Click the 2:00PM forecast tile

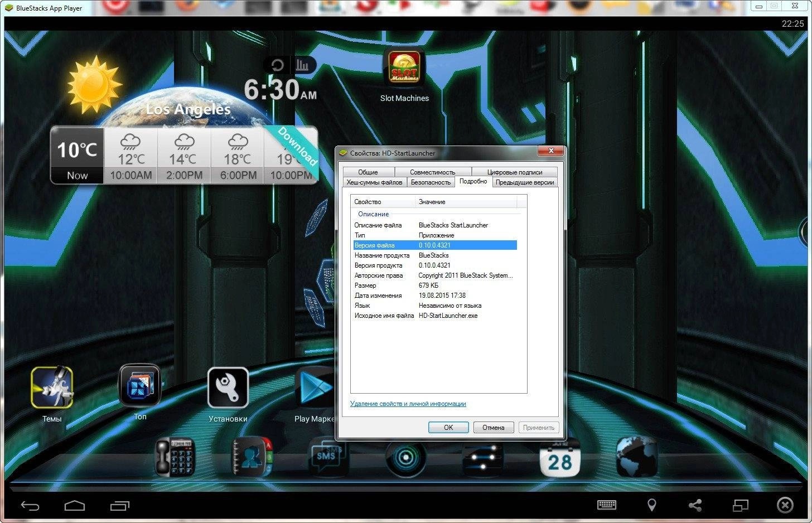(x=184, y=156)
